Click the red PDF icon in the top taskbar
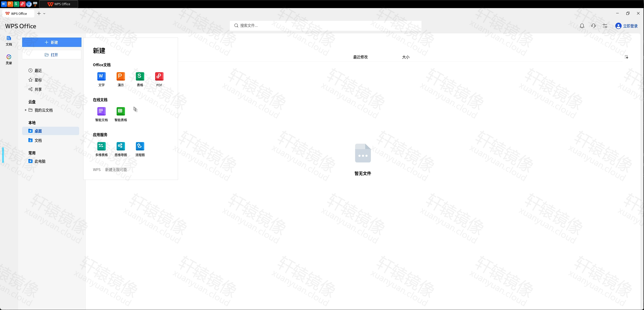Viewport: 644px width, 310px height. tap(23, 4)
